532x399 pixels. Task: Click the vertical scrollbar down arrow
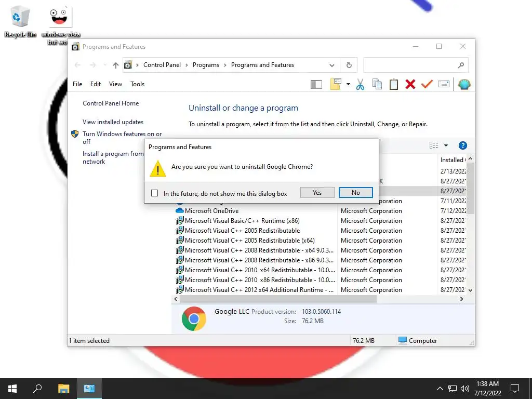(470, 290)
